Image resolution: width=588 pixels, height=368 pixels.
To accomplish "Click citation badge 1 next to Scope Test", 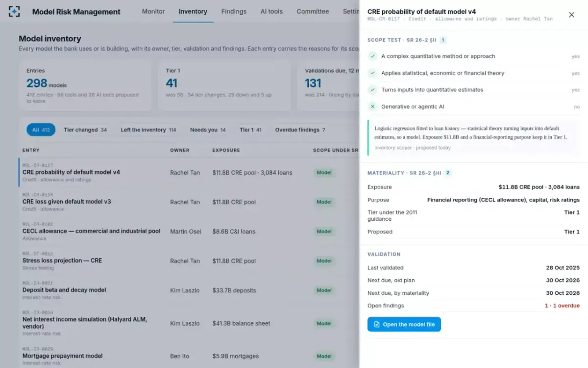I will 443,40.
